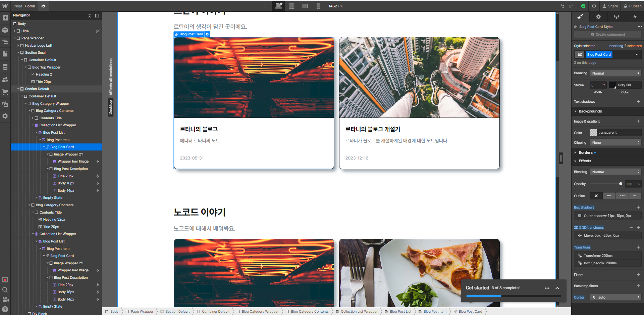Set outline to dotted line
644x315 pixels.
click(635, 196)
